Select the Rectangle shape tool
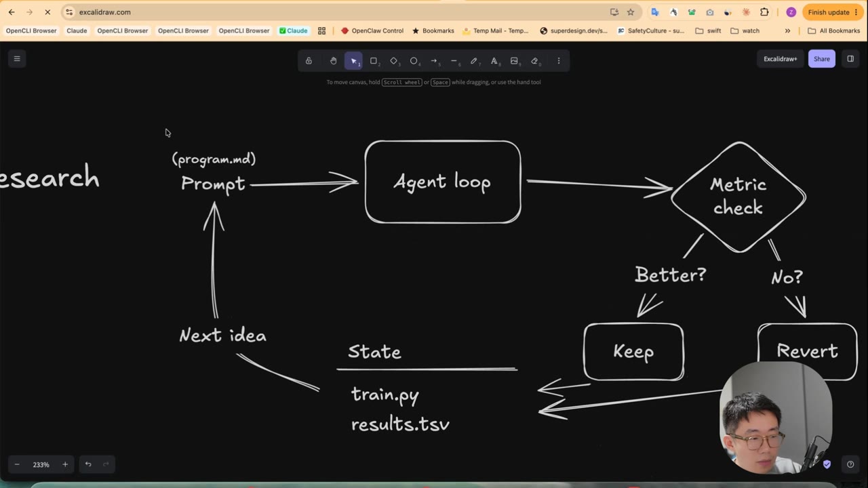Screen dimensions: 868x488 pos(374,61)
